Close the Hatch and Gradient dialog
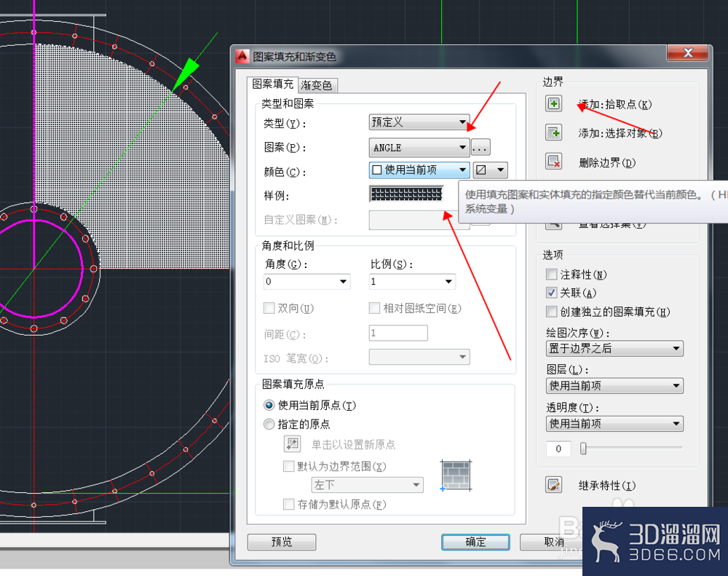 (x=688, y=53)
